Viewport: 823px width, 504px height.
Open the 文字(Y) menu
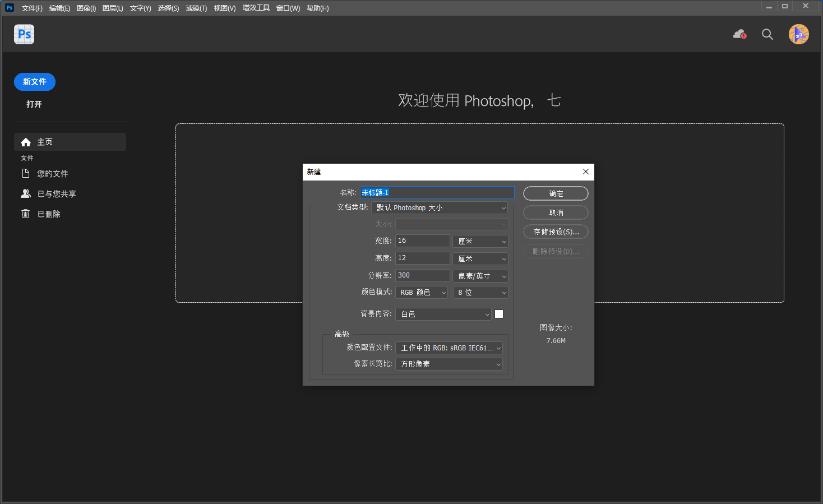[x=140, y=8]
